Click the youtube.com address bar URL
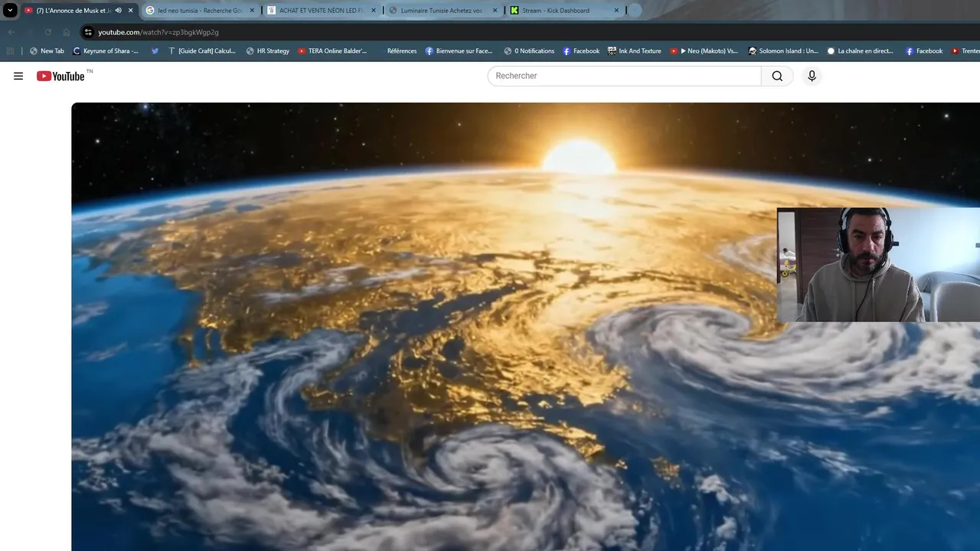This screenshot has width=980, height=551. point(158,32)
